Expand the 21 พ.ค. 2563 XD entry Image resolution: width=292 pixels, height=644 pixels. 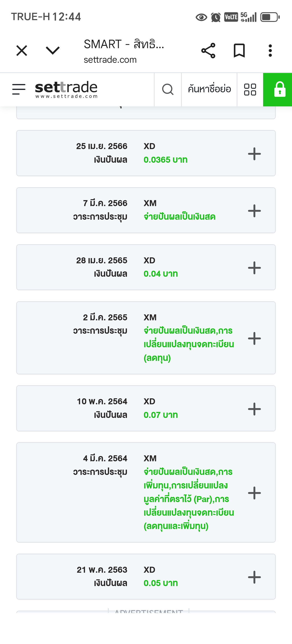[x=254, y=577]
